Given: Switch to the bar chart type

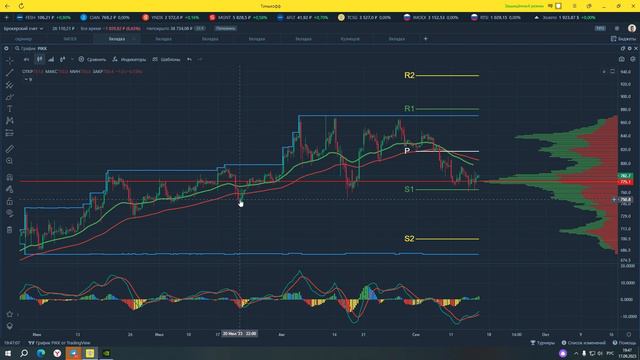Looking at the screenshot, I should tap(51, 60).
